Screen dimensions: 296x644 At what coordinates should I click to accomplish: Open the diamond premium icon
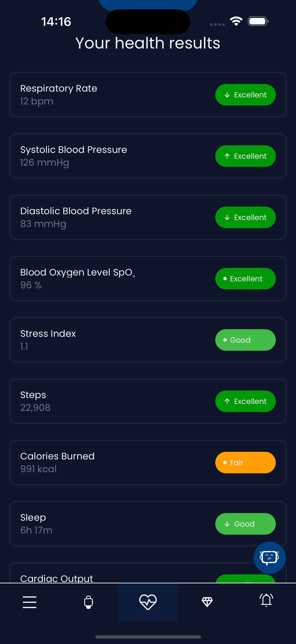[x=207, y=602]
